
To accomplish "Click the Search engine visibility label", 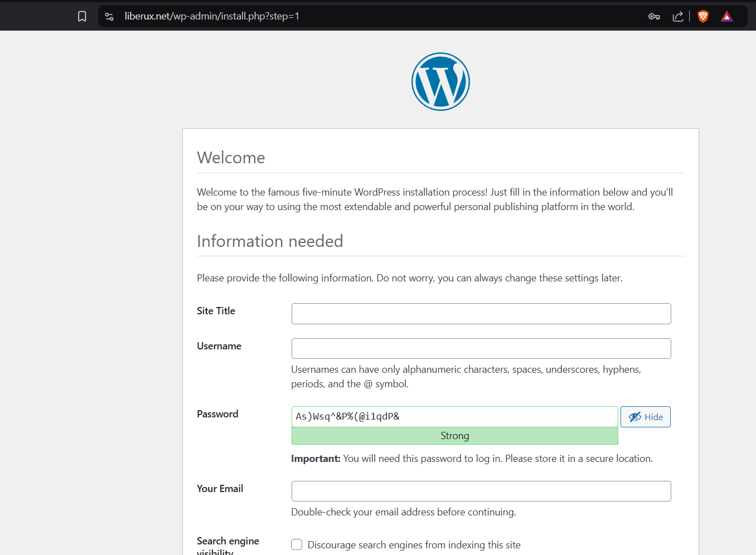I will (x=228, y=547).
